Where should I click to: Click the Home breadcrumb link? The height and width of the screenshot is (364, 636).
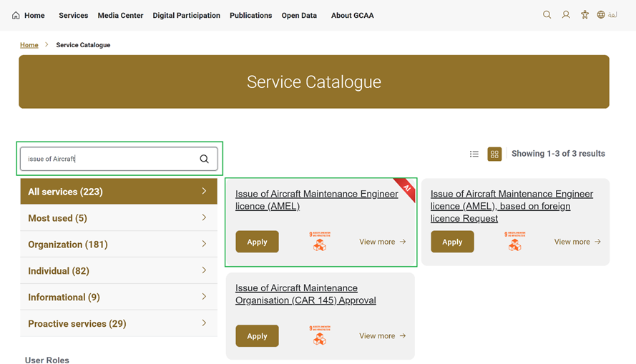(x=29, y=45)
